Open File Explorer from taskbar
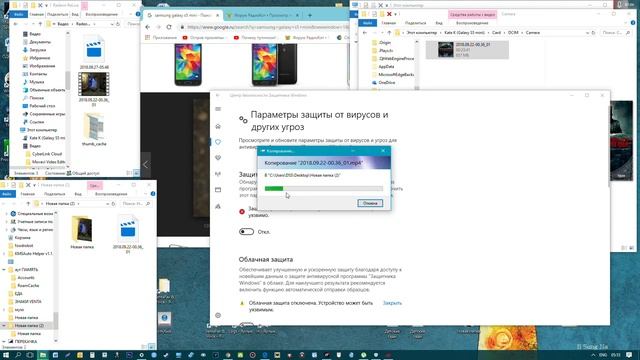 42,355
